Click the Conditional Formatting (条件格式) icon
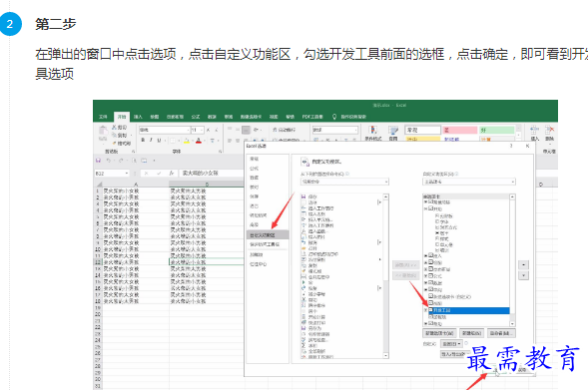This screenshot has width=588, height=390. pos(372,131)
